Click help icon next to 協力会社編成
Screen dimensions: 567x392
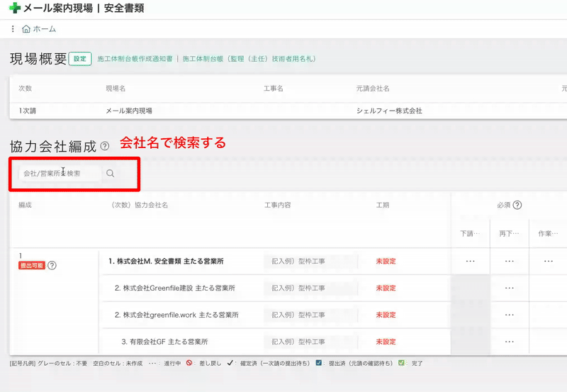pos(104,146)
